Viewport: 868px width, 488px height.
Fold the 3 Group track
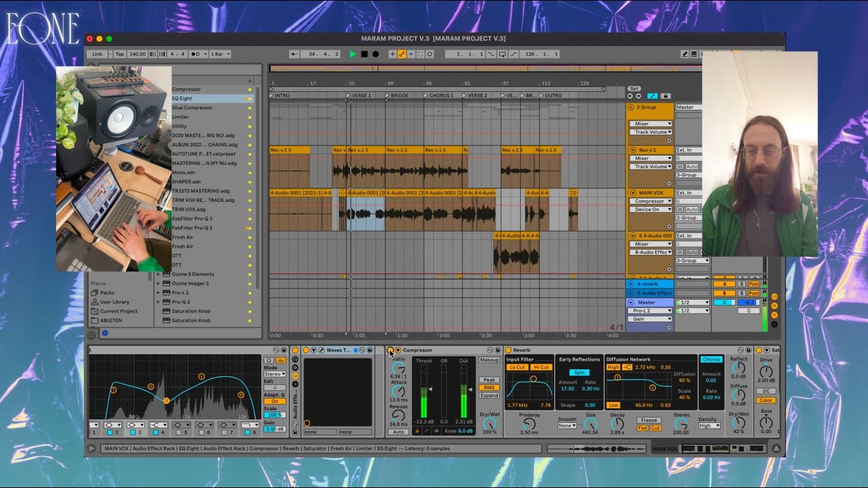(632, 107)
